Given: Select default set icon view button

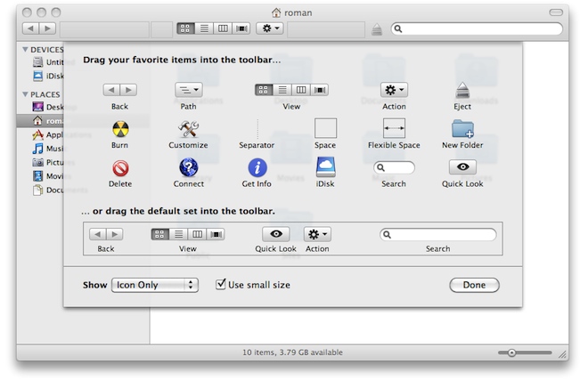Looking at the screenshot, I should tap(160, 235).
